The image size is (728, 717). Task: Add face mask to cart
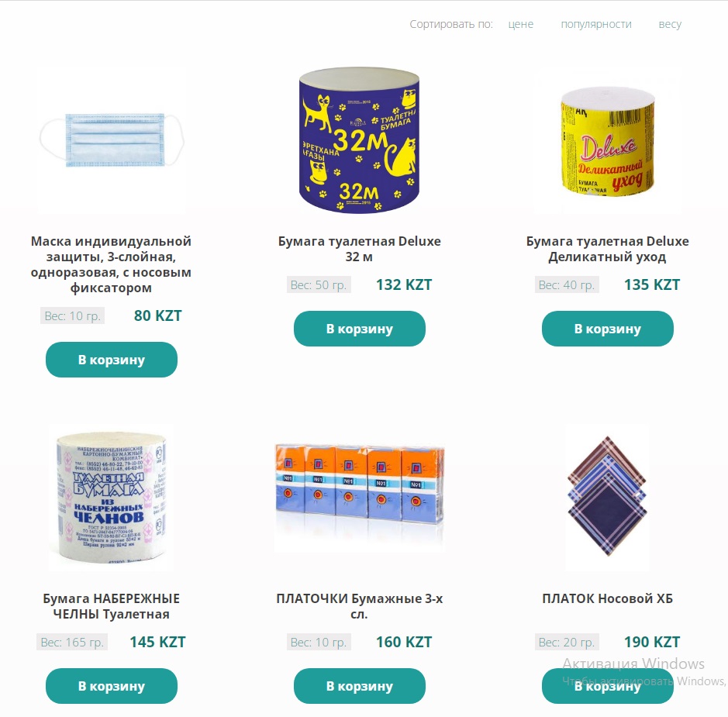(112, 360)
